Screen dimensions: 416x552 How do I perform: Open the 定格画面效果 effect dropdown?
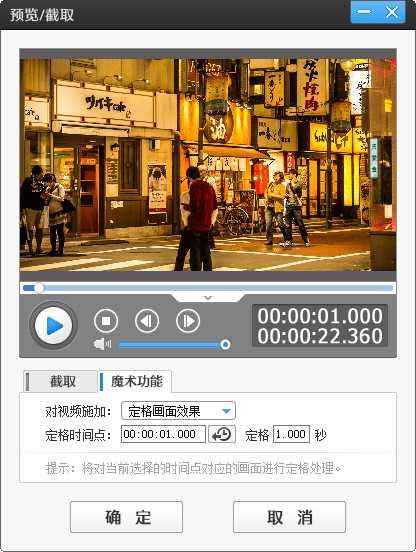(x=178, y=411)
